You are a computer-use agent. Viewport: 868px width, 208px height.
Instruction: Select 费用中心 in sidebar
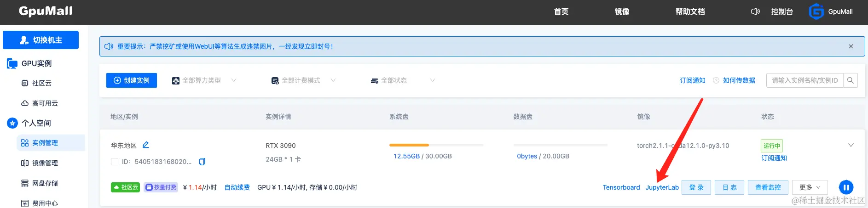tap(44, 203)
